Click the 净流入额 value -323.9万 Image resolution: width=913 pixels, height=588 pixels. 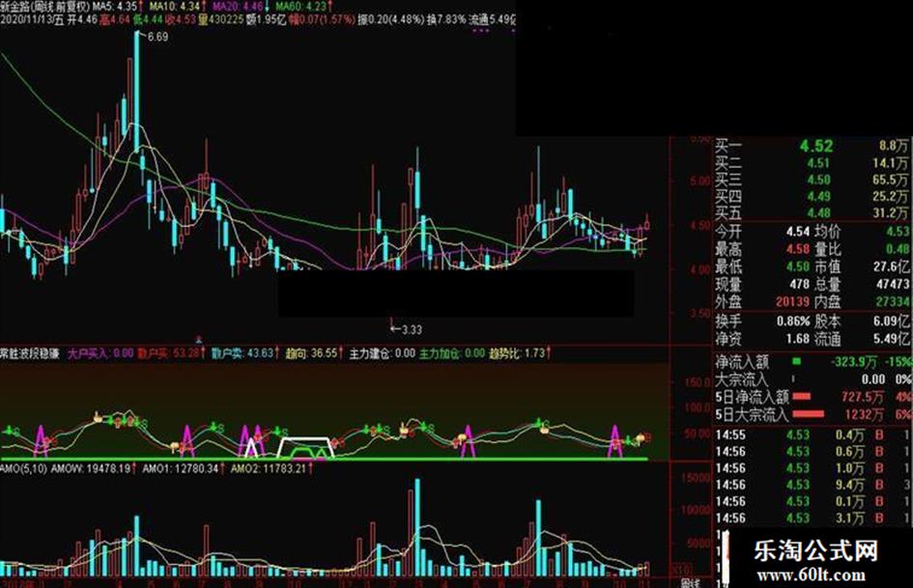coord(854,361)
